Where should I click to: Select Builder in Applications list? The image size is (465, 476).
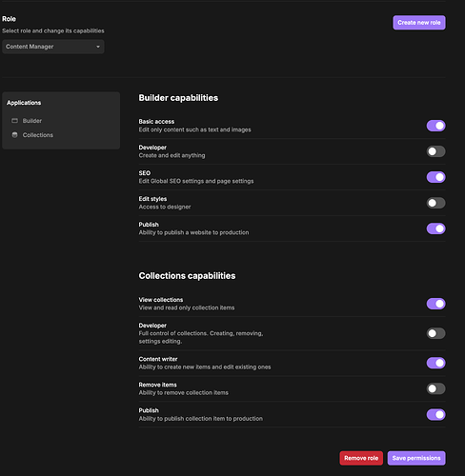(x=32, y=121)
